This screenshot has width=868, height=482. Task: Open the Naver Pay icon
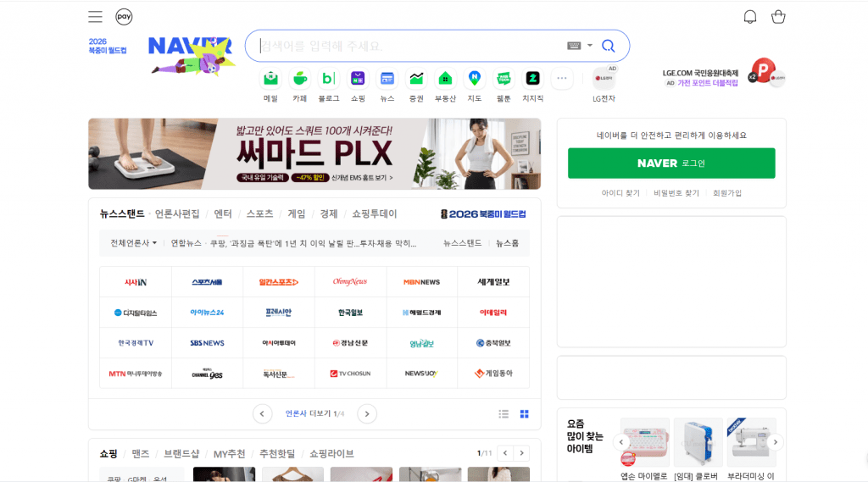click(x=124, y=17)
